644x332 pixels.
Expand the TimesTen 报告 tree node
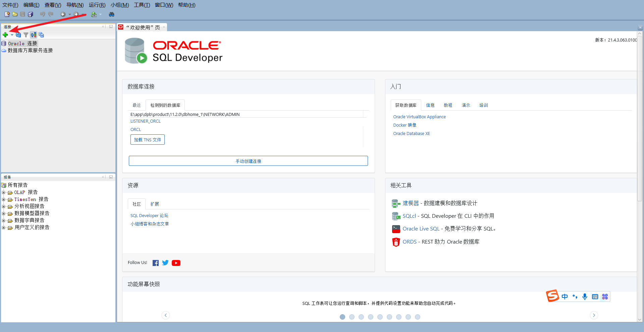point(4,199)
